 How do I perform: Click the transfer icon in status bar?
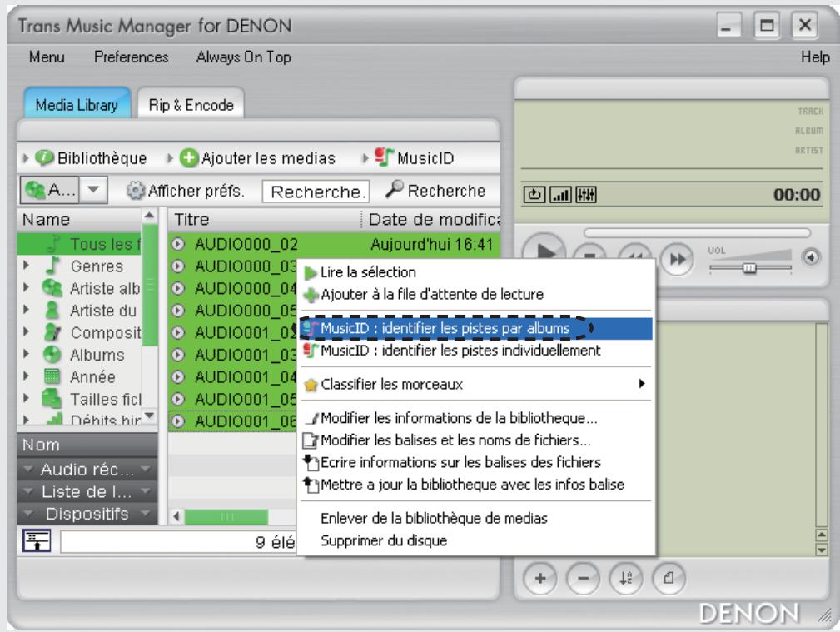(x=37, y=540)
